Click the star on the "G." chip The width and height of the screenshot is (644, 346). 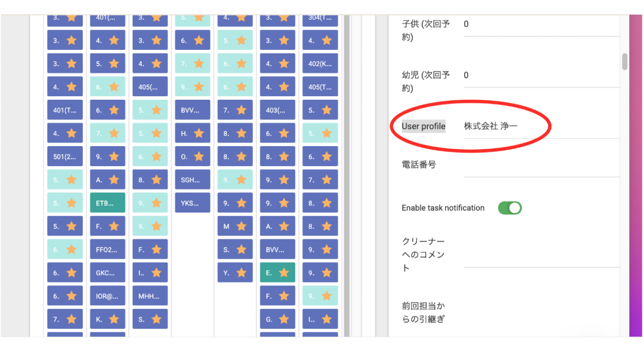284,319
